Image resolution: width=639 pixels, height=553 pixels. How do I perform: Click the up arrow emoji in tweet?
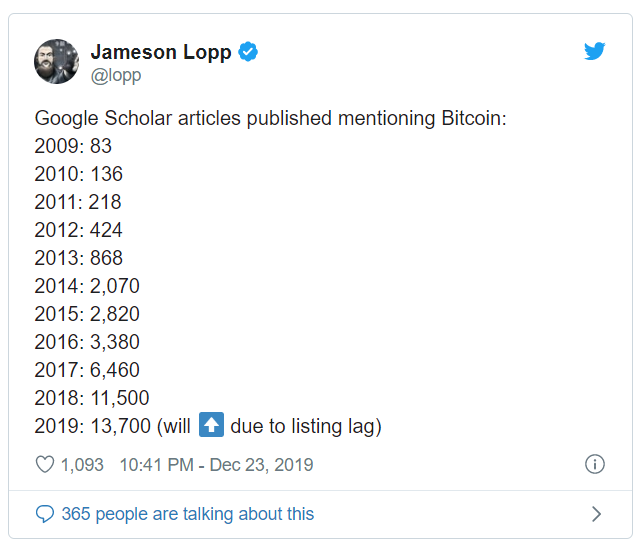(211, 425)
